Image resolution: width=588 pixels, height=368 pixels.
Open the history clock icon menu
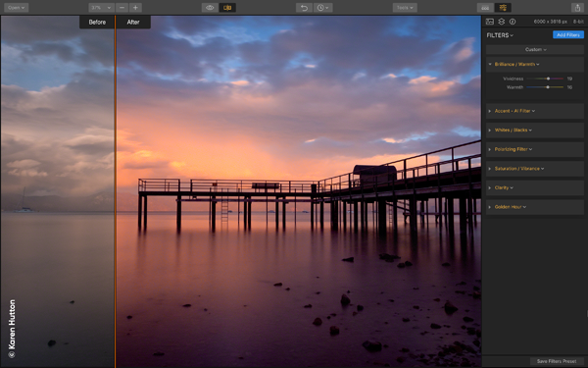(322, 8)
